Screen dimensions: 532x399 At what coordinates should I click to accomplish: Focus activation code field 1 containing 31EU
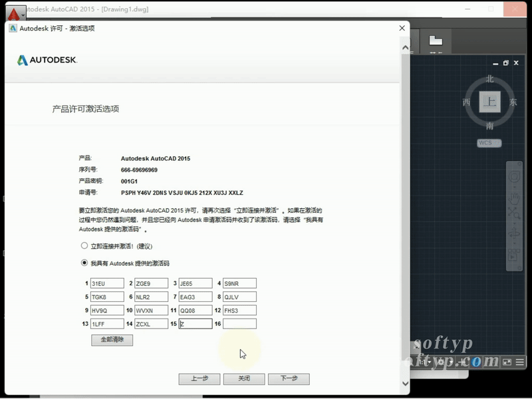click(x=107, y=283)
